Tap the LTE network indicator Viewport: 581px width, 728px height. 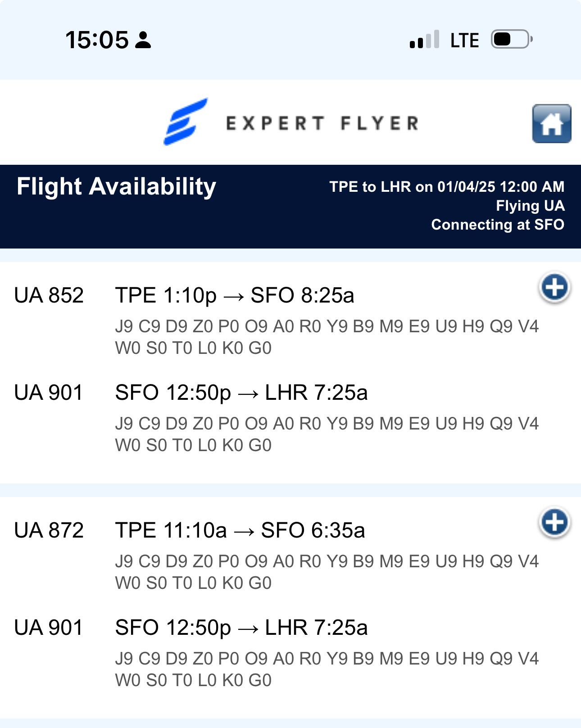pyautogui.click(x=464, y=41)
